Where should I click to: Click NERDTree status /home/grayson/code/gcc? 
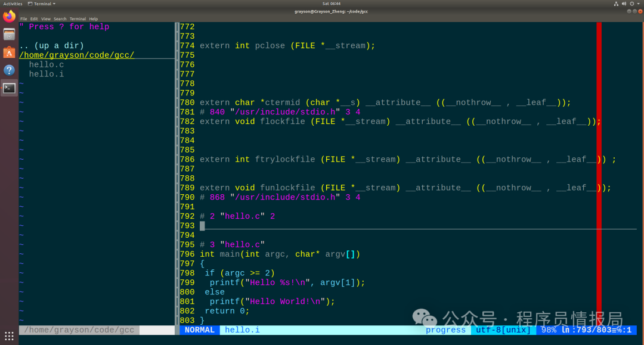point(79,330)
